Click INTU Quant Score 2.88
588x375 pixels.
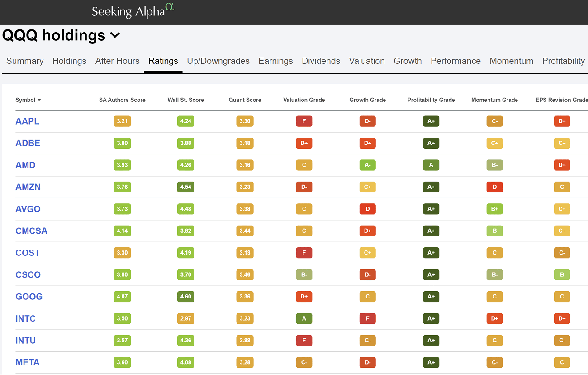click(x=245, y=341)
